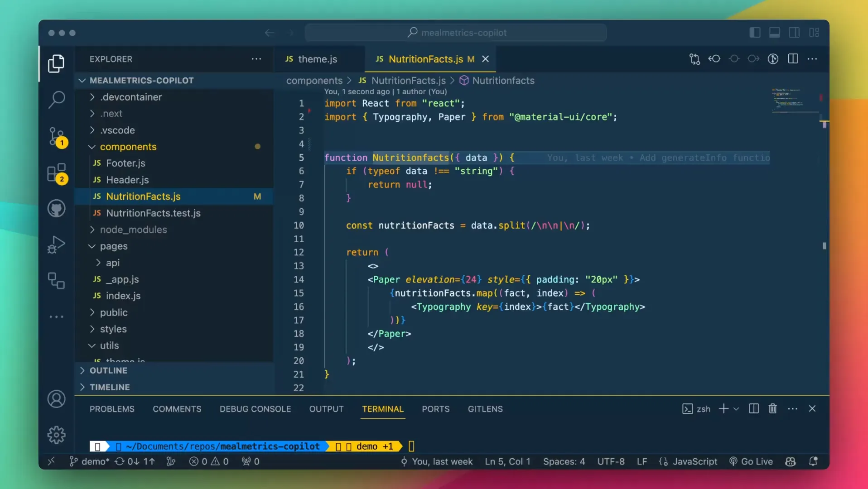This screenshot has width=868, height=489.
Task: Collapse the MEALMETRICS-COPILOT root folder
Action: (174, 80)
